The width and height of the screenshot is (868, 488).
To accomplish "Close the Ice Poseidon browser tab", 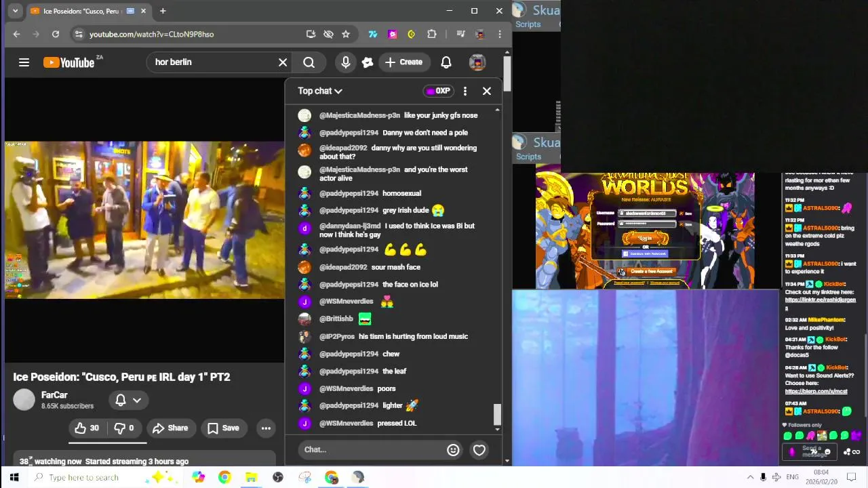I will pos(143,11).
